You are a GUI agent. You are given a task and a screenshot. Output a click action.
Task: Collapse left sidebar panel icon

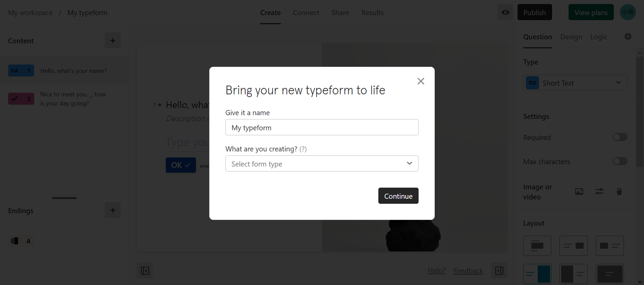click(x=145, y=271)
